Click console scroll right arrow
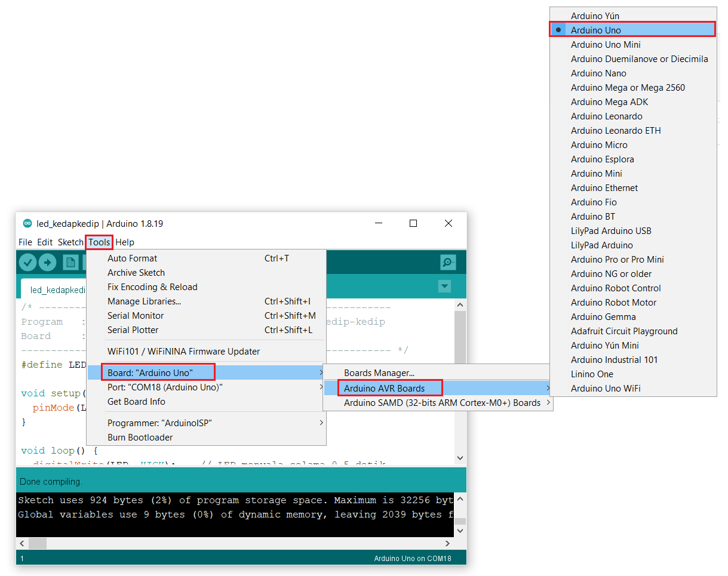The height and width of the screenshot is (576, 728). [448, 543]
